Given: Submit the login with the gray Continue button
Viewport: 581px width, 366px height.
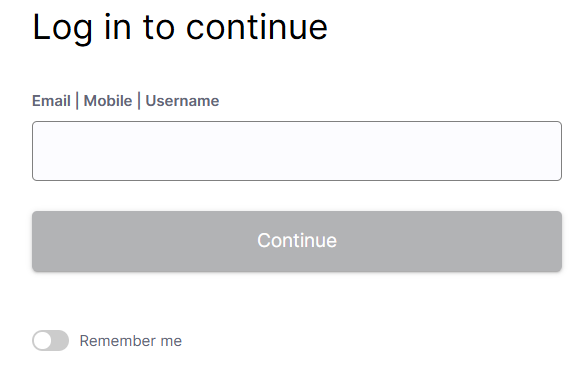Looking at the screenshot, I should (x=297, y=241).
